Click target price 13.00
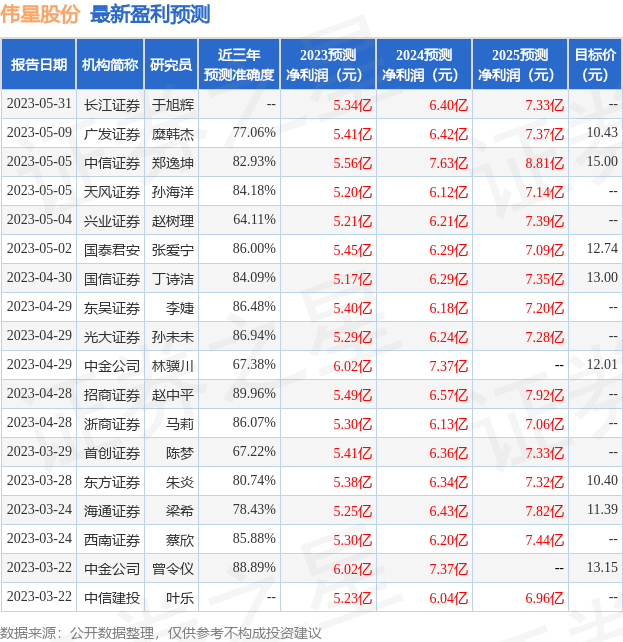 coord(602,278)
